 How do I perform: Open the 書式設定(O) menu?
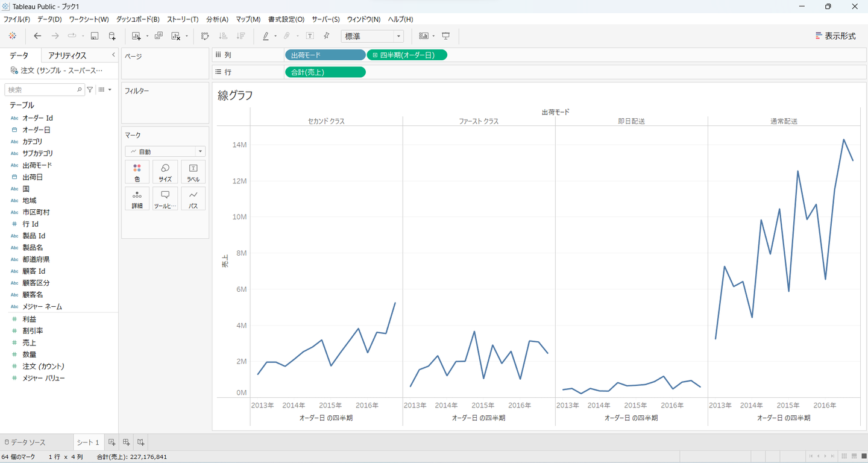(x=286, y=19)
